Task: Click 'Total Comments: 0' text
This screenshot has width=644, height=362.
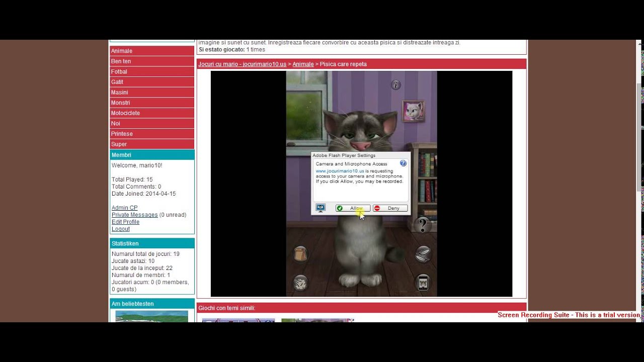Action: [136, 187]
